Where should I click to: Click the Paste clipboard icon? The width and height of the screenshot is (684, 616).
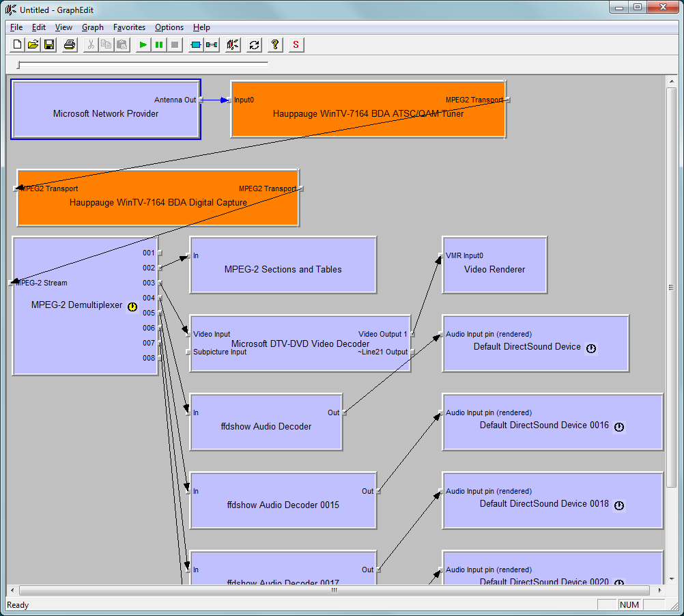pyautogui.click(x=122, y=44)
